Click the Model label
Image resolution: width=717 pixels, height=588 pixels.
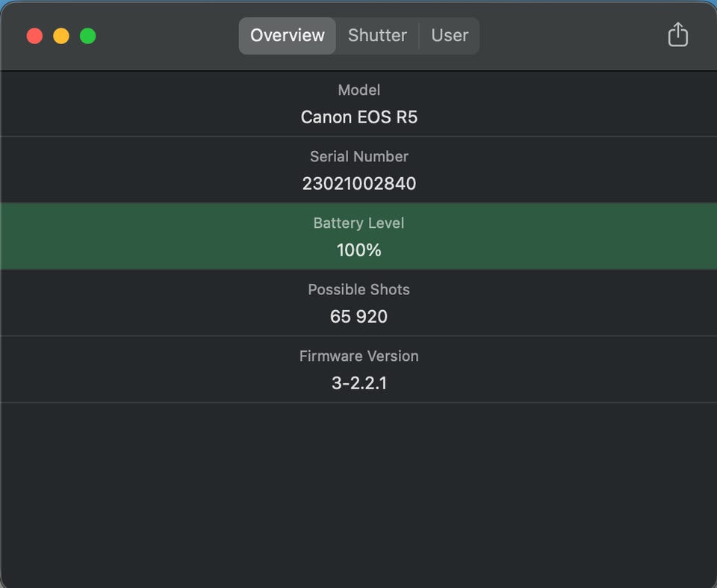point(358,90)
